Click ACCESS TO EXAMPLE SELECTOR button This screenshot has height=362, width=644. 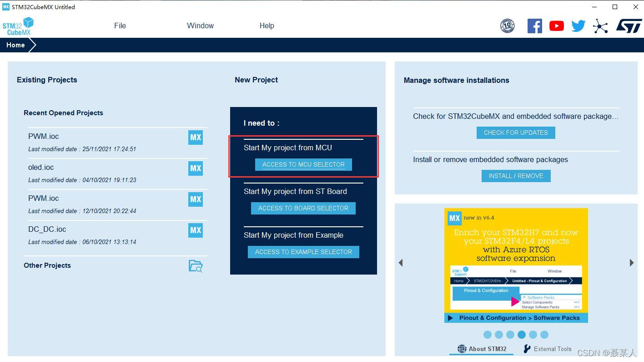(x=303, y=252)
